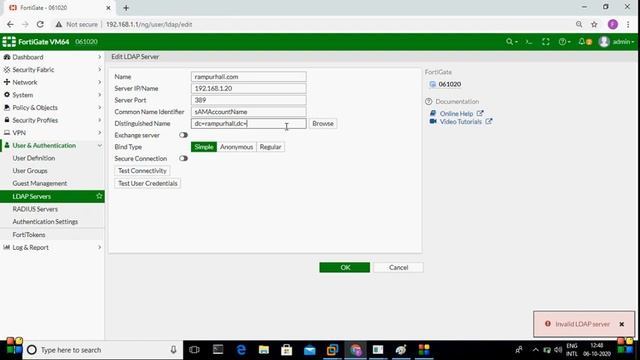
Task: Expand the Security Fabric menu
Action: 52,70
